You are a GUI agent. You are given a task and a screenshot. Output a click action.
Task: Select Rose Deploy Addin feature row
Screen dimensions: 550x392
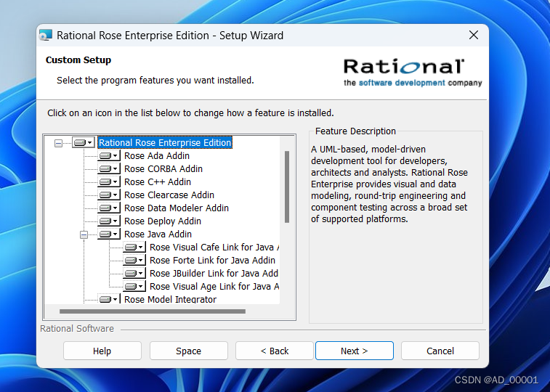click(x=163, y=221)
